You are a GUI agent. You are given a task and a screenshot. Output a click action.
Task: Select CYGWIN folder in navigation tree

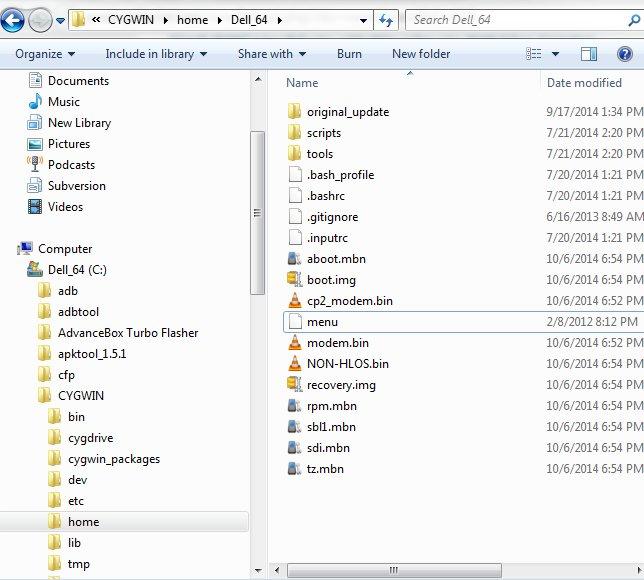[x=81, y=396]
